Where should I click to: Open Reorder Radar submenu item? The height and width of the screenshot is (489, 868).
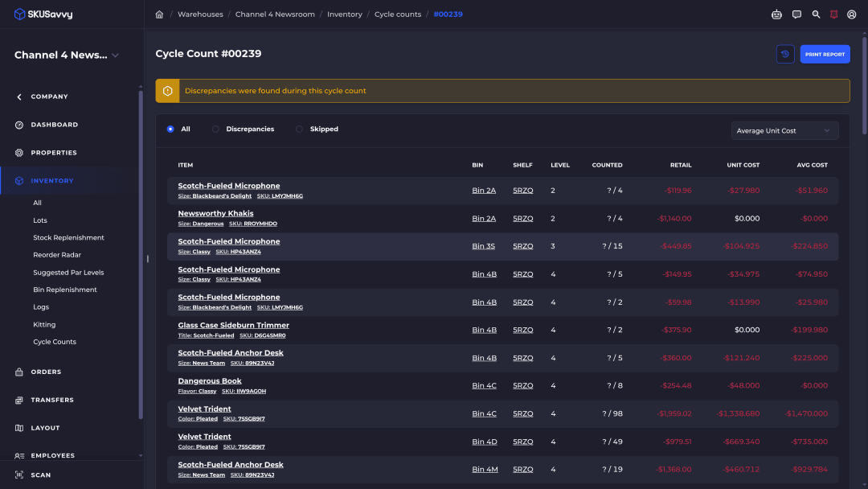[x=57, y=255]
